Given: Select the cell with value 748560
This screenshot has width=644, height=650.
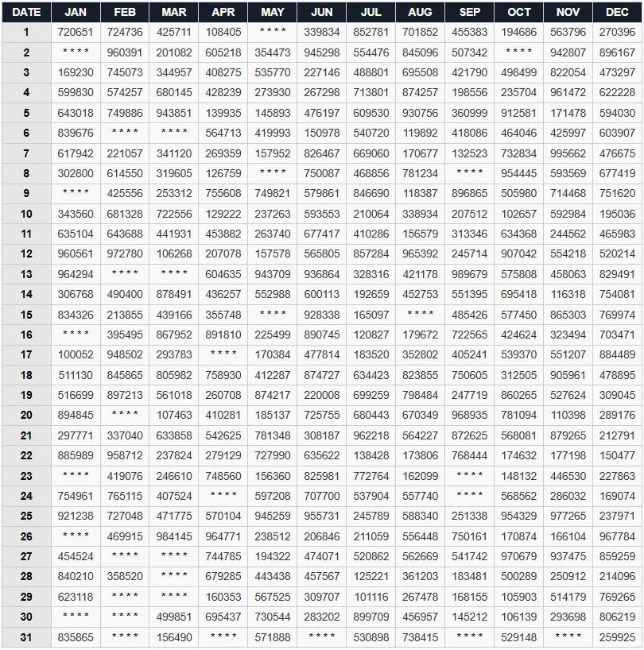Looking at the screenshot, I should [x=223, y=476].
